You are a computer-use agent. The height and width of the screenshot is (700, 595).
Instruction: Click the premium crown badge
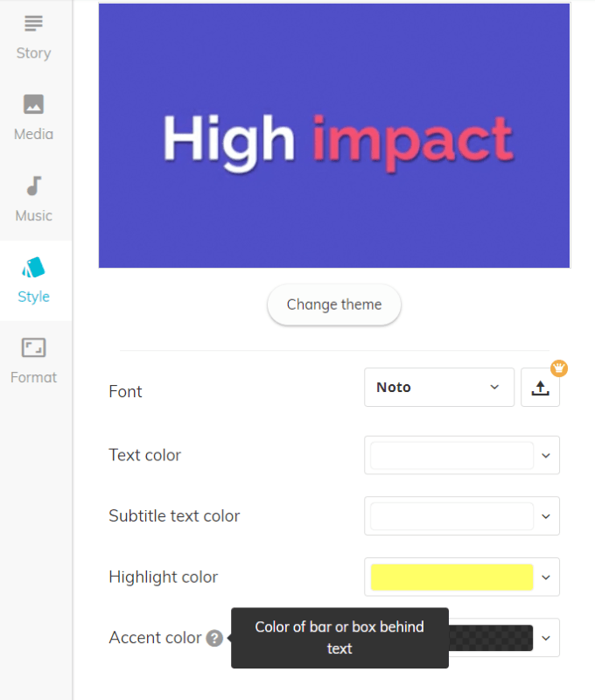[x=559, y=368]
